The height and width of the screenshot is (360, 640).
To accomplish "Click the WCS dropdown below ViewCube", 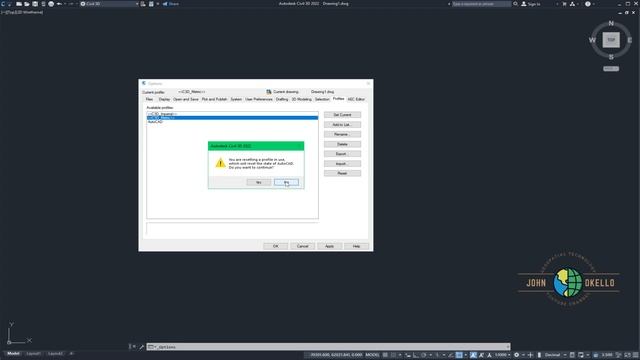I will (611, 69).
